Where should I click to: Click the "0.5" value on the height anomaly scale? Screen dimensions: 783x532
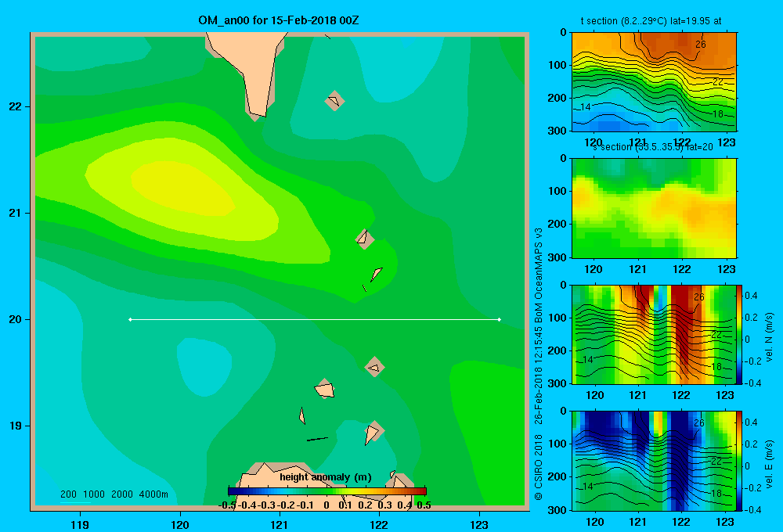coord(424,505)
